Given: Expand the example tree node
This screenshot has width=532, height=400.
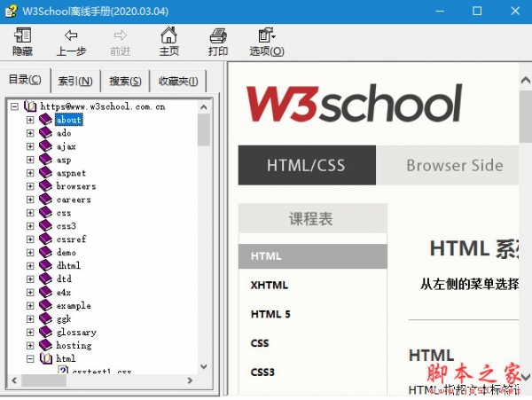Looking at the screenshot, I should [30, 306].
